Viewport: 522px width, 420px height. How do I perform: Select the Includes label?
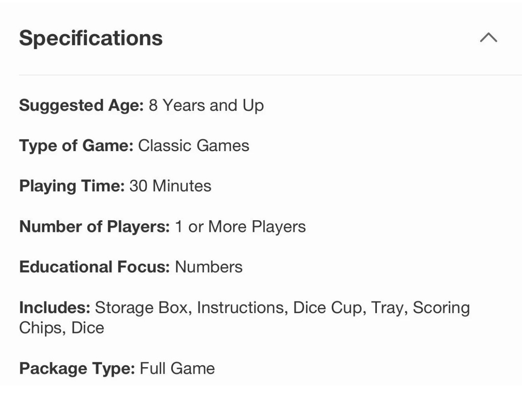pos(54,307)
